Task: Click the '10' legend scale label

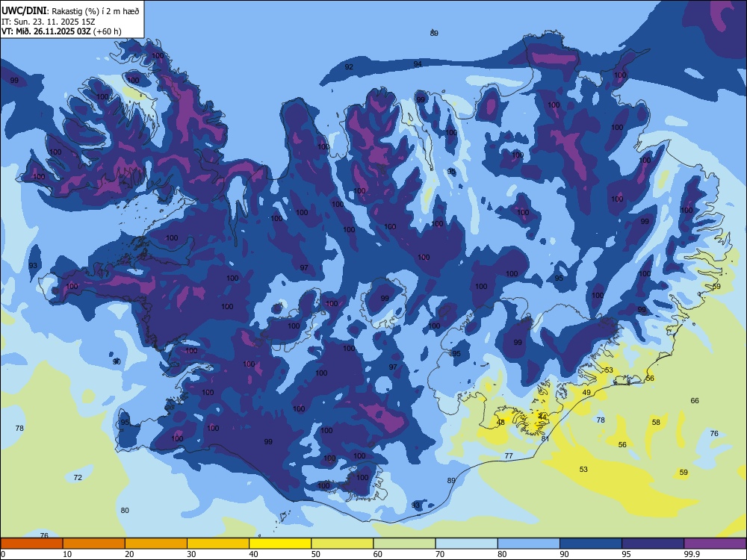Action: 67,554
